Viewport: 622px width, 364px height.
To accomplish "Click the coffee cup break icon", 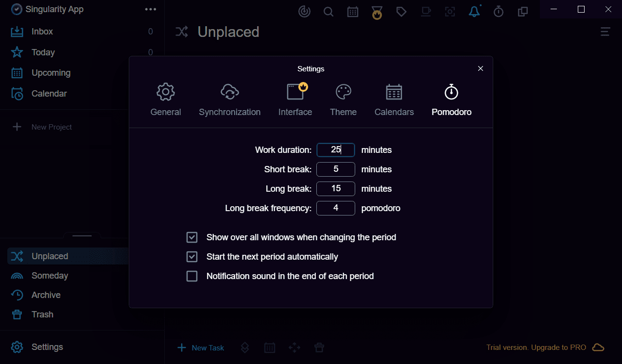I will [426, 12].
